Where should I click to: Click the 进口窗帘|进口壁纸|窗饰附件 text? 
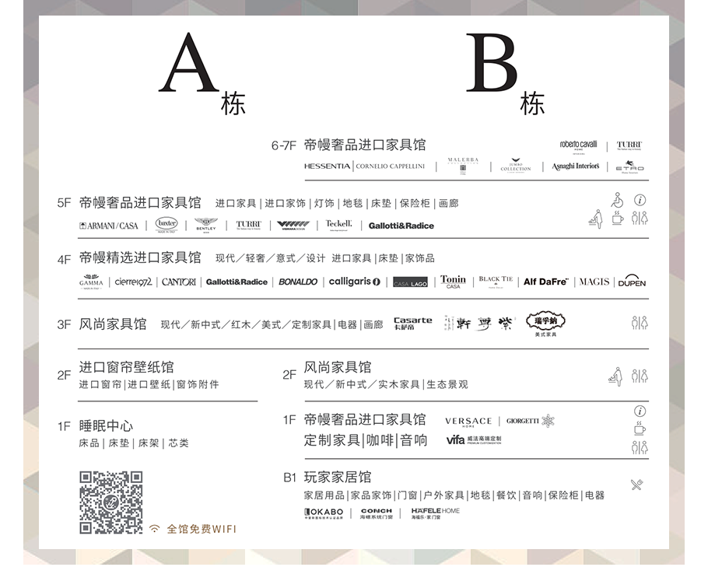point(149,384)
